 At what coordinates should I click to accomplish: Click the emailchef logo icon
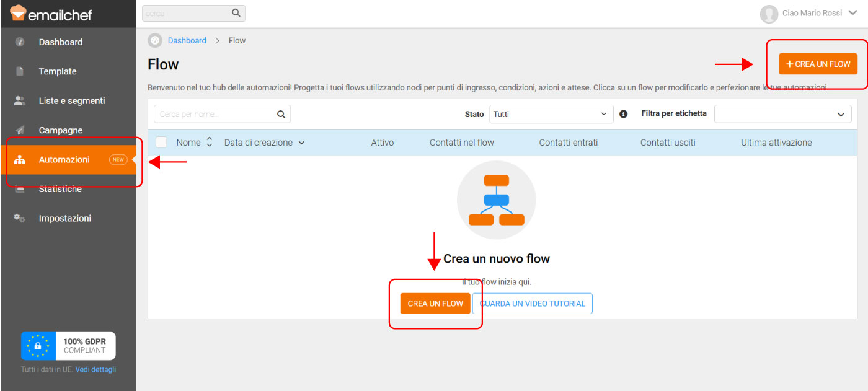point(19,12)
